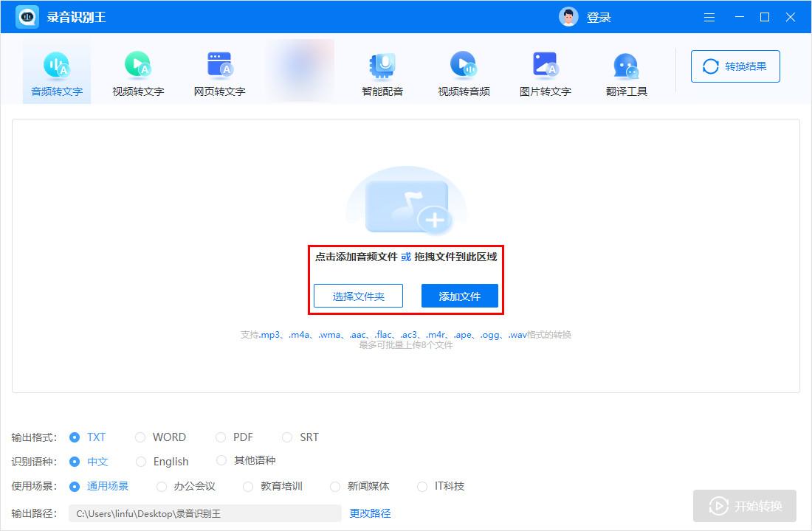The height and width of the screenshot is (531, 812).
Task: Open the 翻译工具 translation tool
Action: tap(625, 70)
